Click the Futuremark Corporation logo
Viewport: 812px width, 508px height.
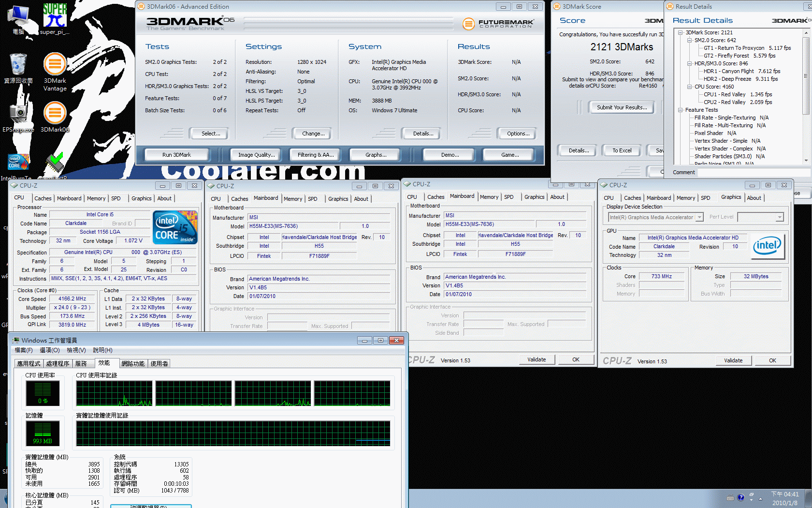498,23
